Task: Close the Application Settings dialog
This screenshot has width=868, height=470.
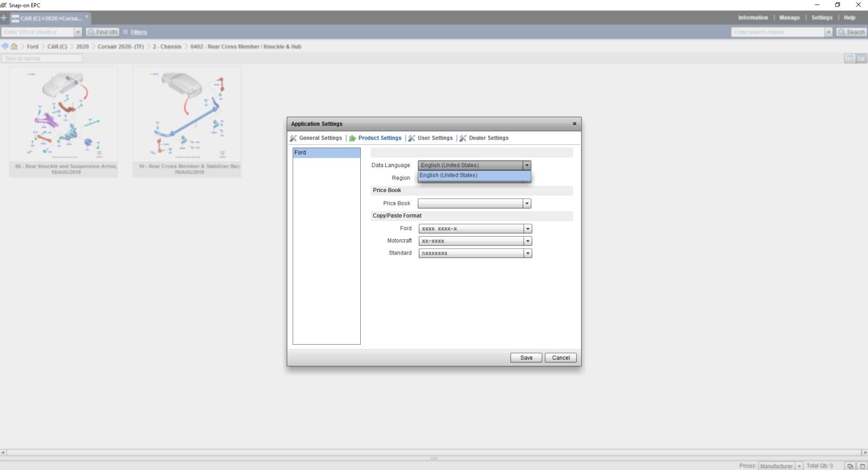Action: pyautogui.click(x=575, y=124)
